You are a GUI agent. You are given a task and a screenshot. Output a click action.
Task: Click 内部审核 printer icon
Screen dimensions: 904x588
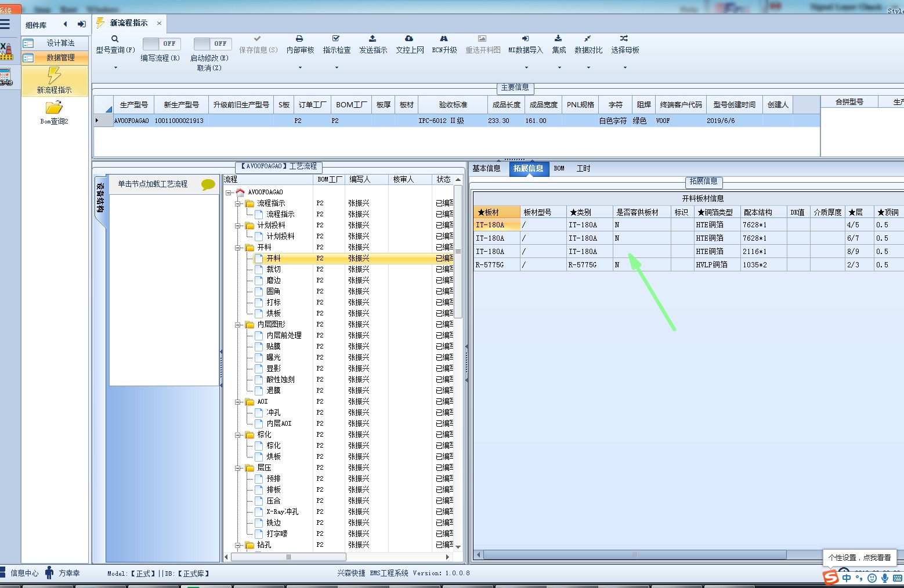tap(299, 39)
